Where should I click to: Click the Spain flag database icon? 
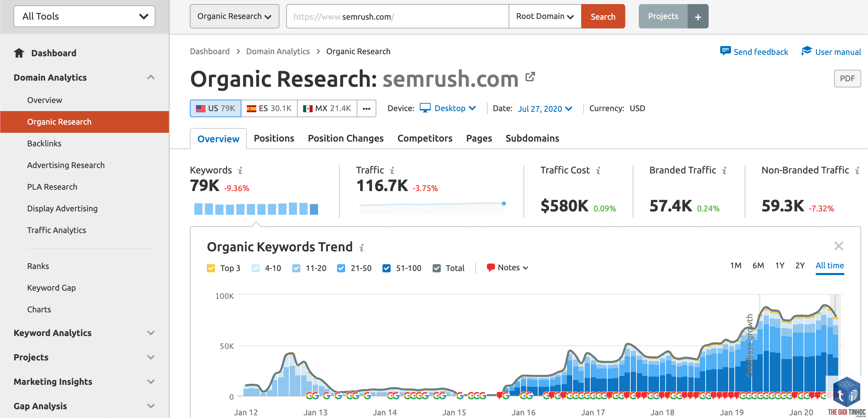(251, 108)
